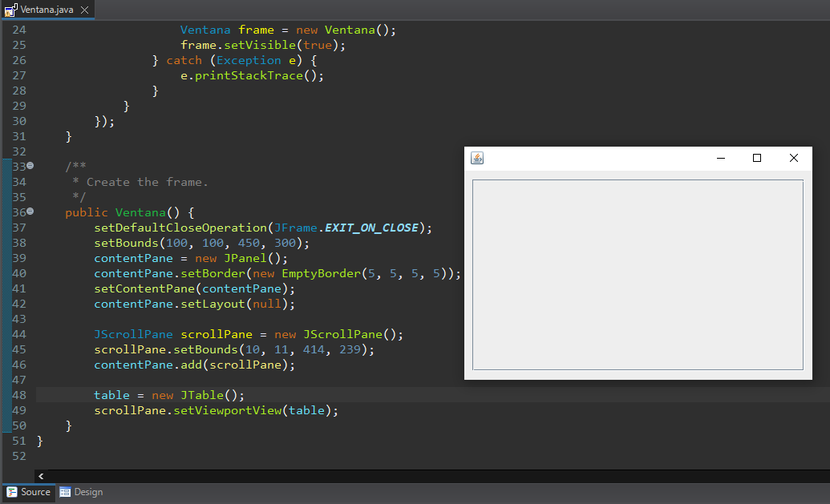Maximize the preview JFrame window

(757, 158)
